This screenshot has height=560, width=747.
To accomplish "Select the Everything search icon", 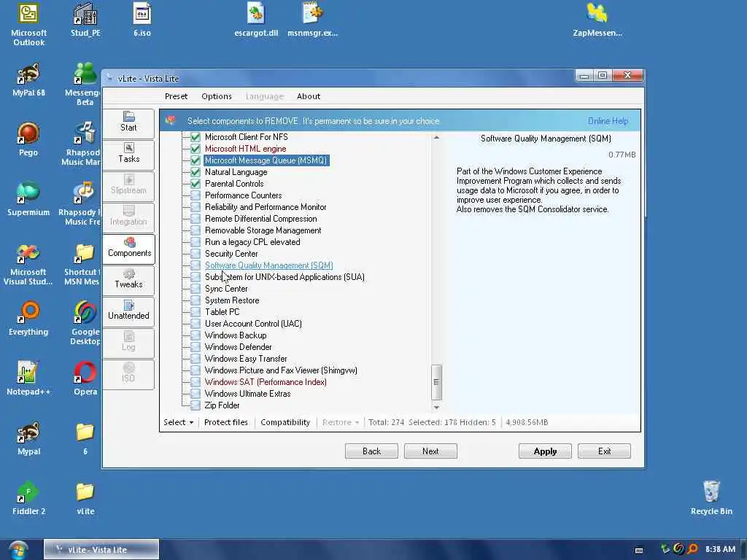I will tap(28, 319).
